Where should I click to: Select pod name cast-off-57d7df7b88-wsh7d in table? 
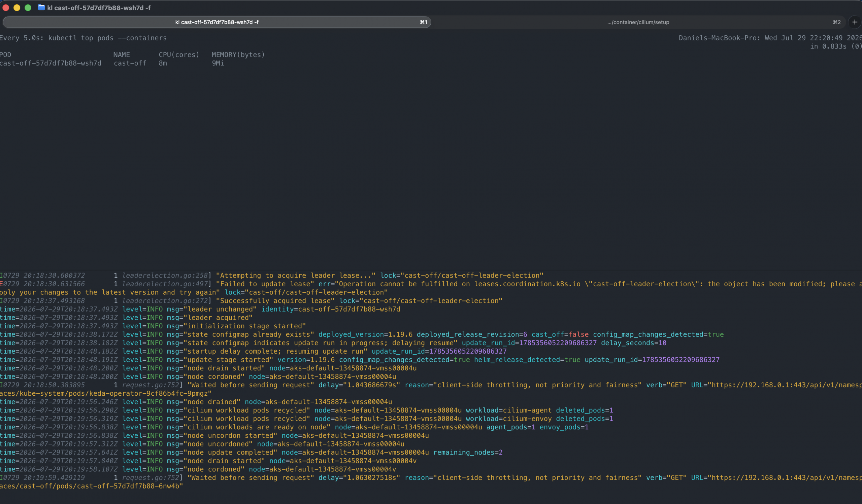[51, 63]
